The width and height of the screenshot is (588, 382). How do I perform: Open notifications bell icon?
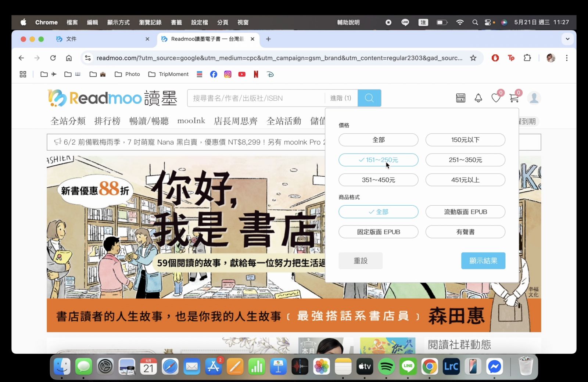(478, 98)
